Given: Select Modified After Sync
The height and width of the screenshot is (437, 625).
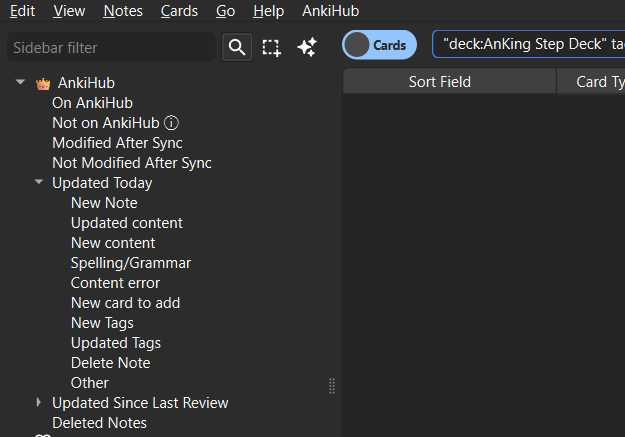Looking at the screenshot, I should pyautogui.click(x=117, y=143).
